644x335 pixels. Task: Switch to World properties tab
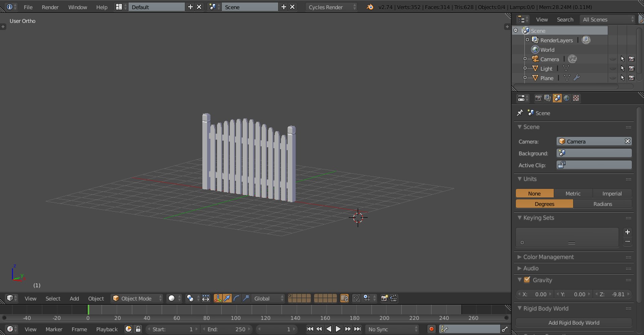[567, 98]
